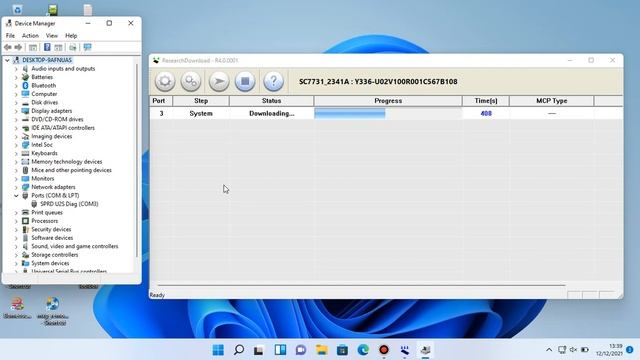Select the Imaging devices item
The image size is (640, 360).
[x=51, y=136]
